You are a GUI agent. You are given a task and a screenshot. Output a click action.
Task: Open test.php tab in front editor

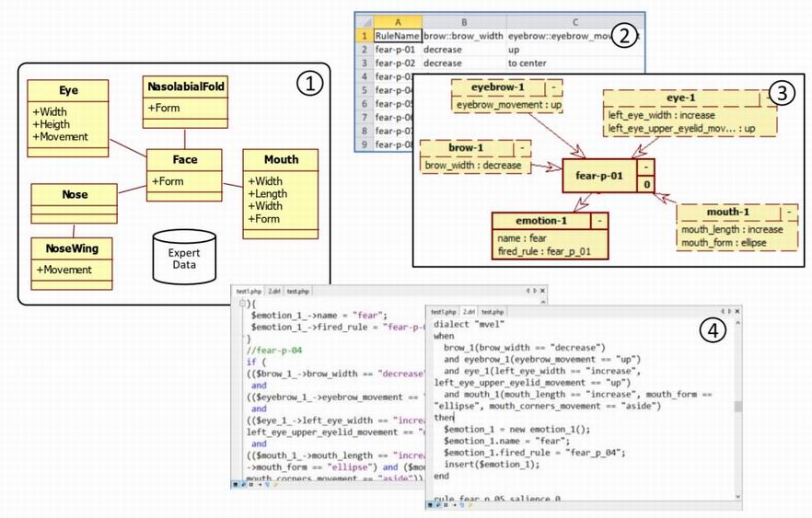(492, 312)
